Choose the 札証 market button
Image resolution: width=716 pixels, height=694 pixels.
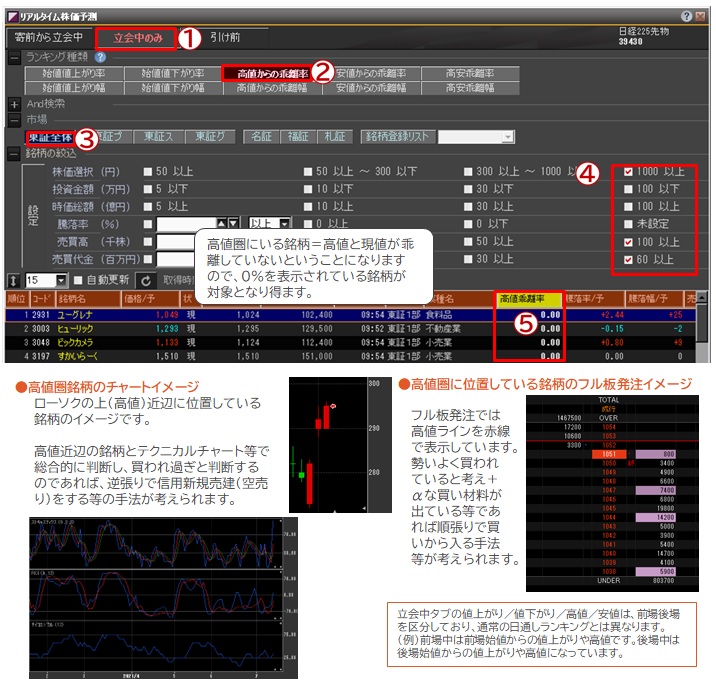335,137
